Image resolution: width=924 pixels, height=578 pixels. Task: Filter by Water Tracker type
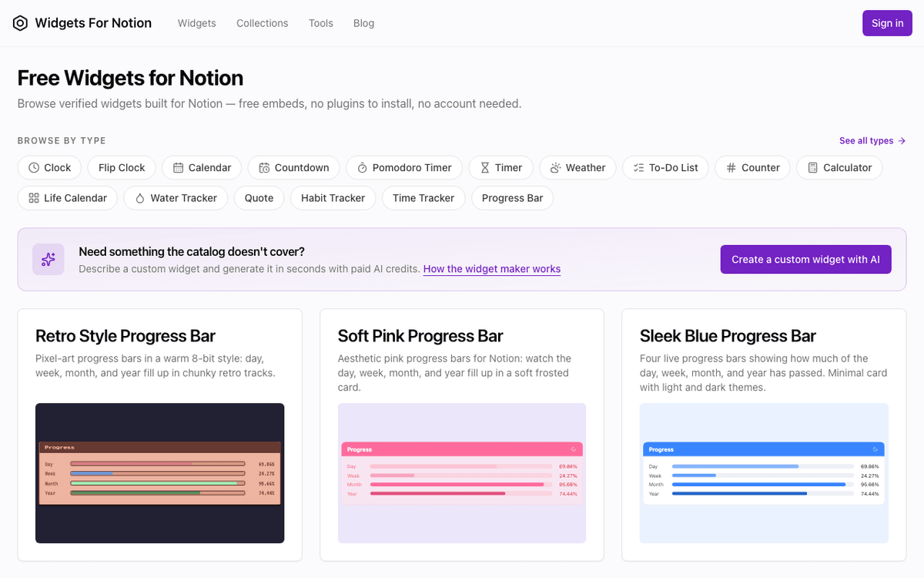pos(176,198)
